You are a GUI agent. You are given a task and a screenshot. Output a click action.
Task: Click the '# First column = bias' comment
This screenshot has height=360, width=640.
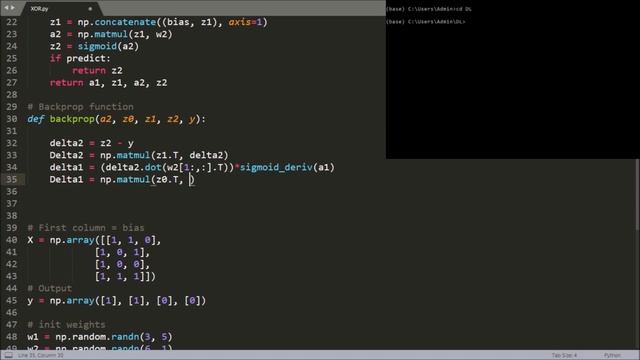click(x=86, y=228)
